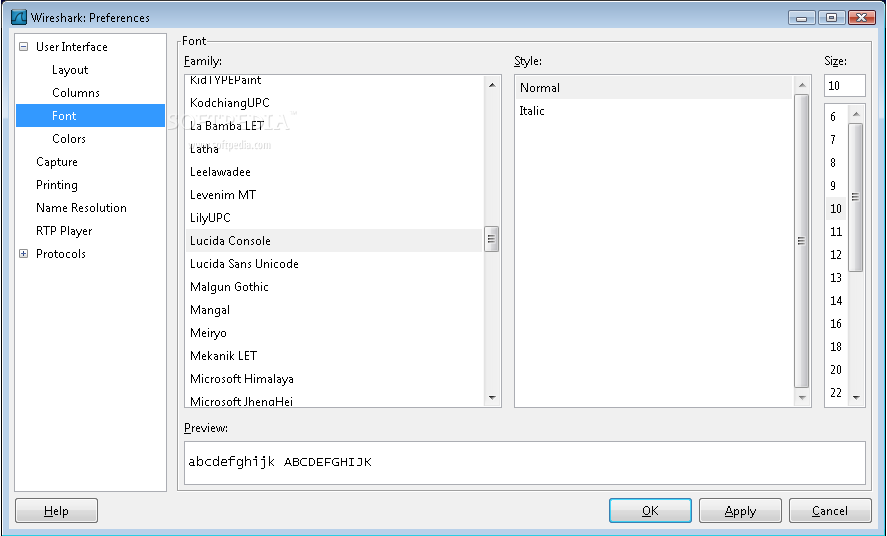Image resolution: width=887 pixels, height=536 pixels.
Task: Pick font size 16
Action: click(836, 324)
